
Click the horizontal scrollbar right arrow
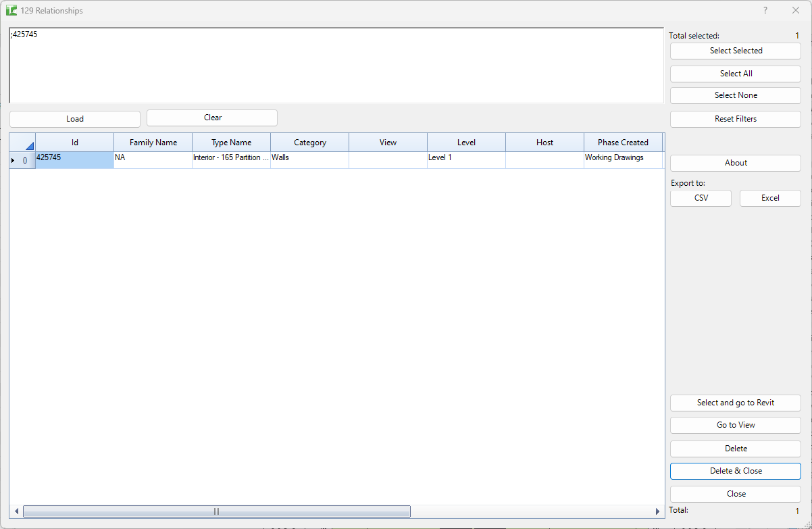[657, 511]
